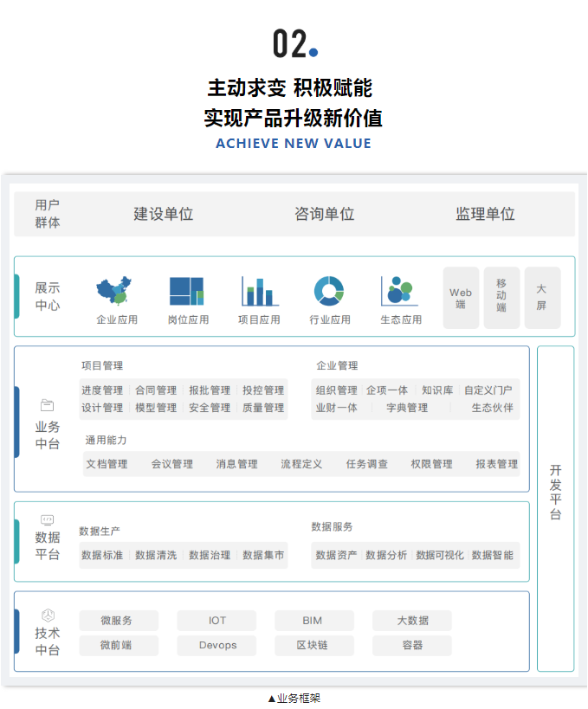The image size is (588, 709).
Task: Open 数据可视化 under 数据服务
Action: click(439, 555)
